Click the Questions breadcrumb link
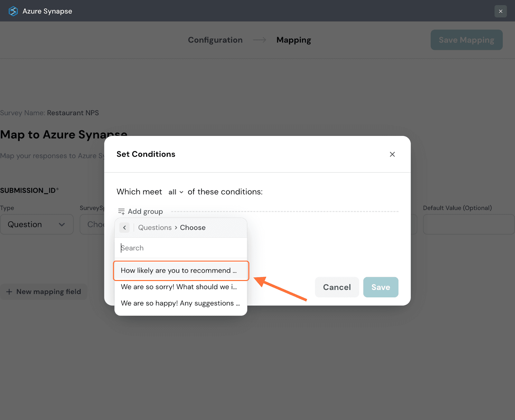This screenshot has height=420, width=515. click(155, 228)
